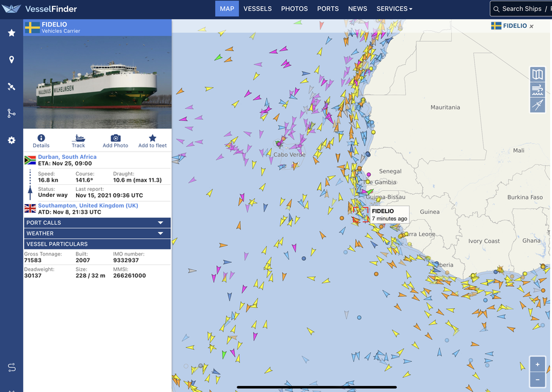Click the Guinea-Bissau label on the map
This screenshot has height=392, width=552.
click(x=385, y=197)
